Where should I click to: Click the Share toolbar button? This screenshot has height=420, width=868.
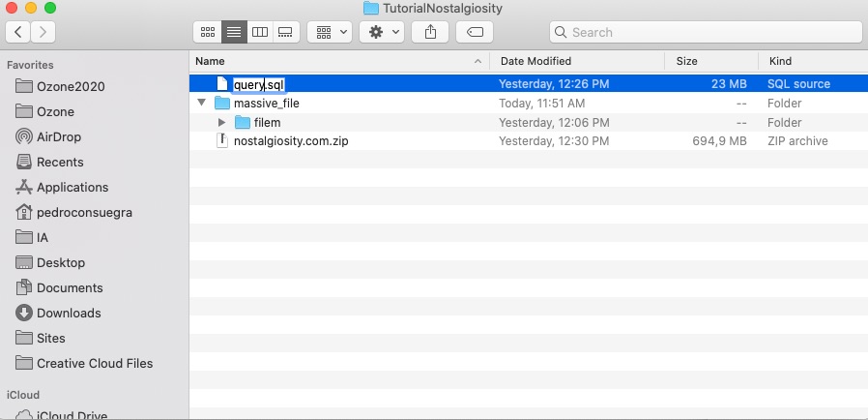(430, 32)
